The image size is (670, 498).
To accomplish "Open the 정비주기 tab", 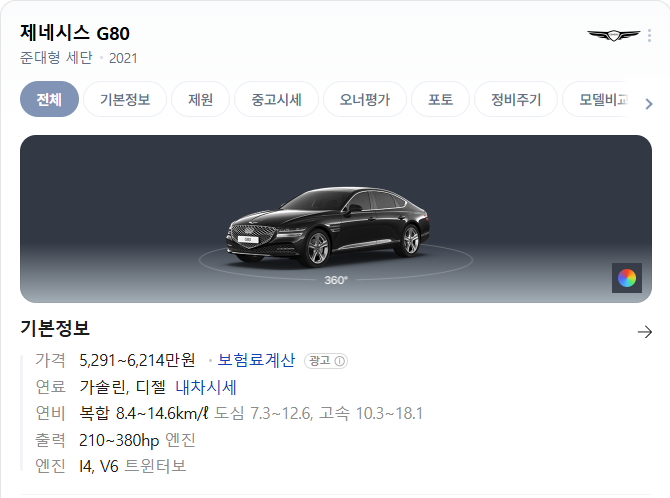I will 516,99.
